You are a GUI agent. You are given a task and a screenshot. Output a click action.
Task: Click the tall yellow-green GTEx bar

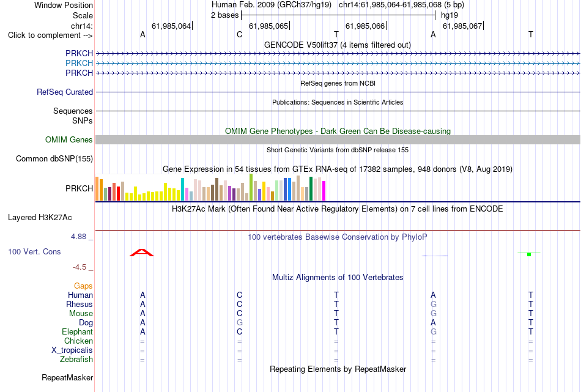click(251, 187)
